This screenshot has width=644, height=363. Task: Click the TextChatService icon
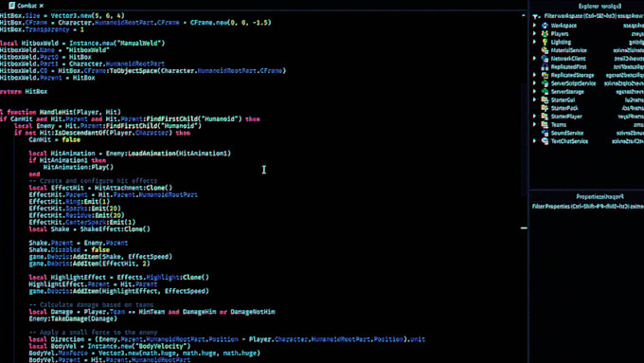[x=545, y=141]
